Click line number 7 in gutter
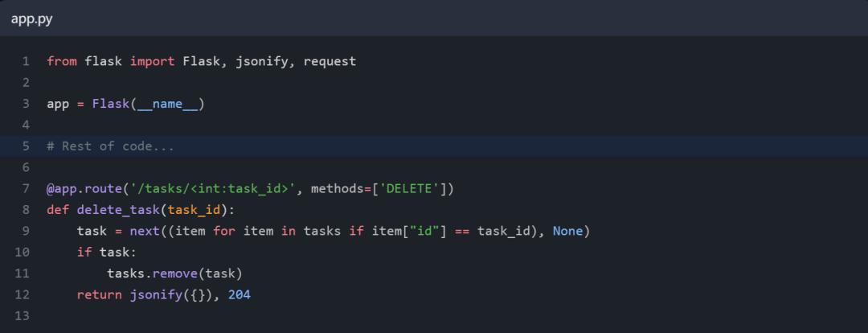868x333 pixels. point(26,189)
